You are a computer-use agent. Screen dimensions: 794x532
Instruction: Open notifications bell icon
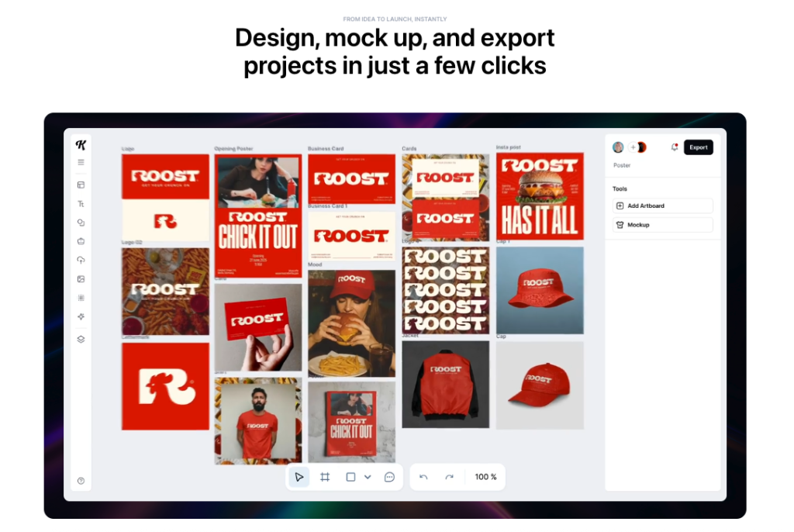point(674,147)
